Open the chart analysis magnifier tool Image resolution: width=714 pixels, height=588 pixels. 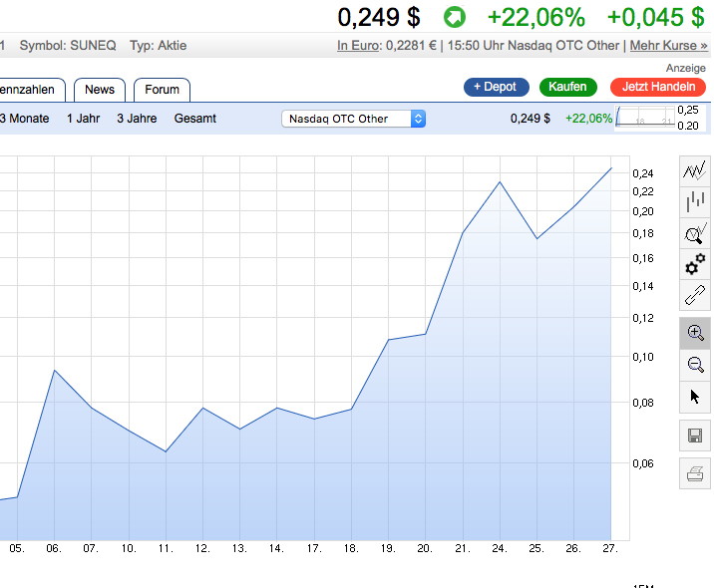(695, 234)
